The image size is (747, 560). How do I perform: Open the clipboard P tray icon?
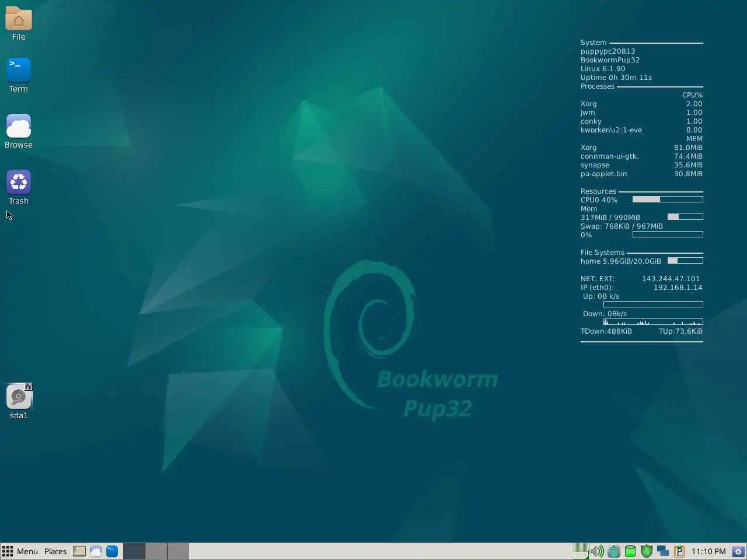pyautogui.click(x=679, y=551)
